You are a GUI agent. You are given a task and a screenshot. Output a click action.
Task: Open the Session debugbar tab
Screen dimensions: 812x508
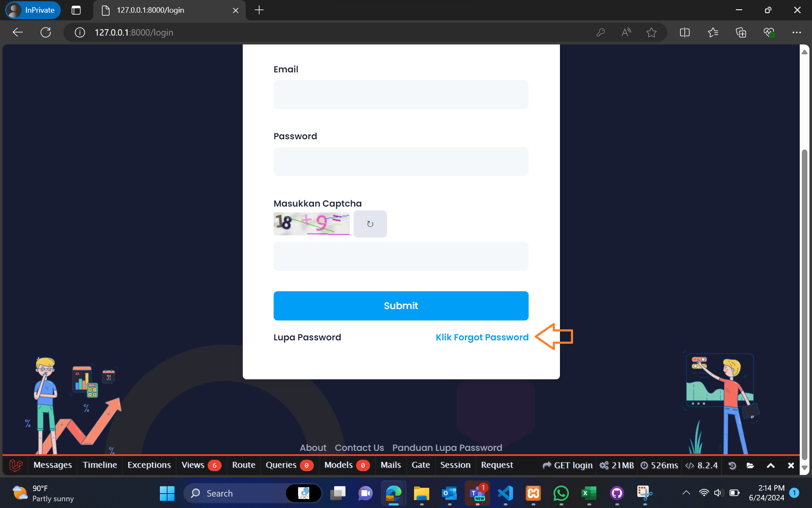click(x=455, y=465)
